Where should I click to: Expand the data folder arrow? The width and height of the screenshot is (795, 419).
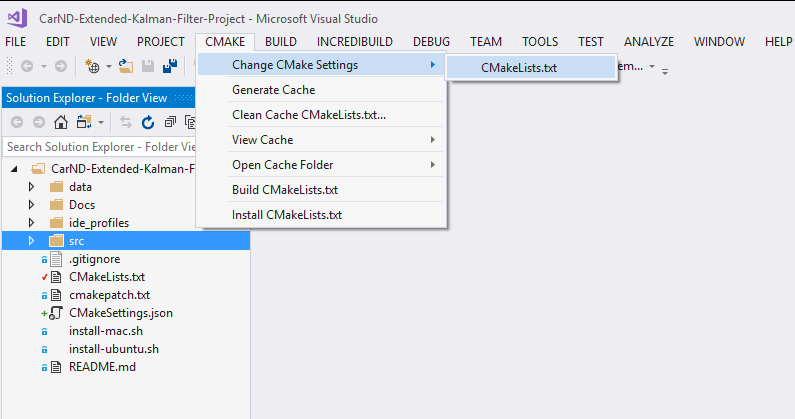click(x=31, y=187)
